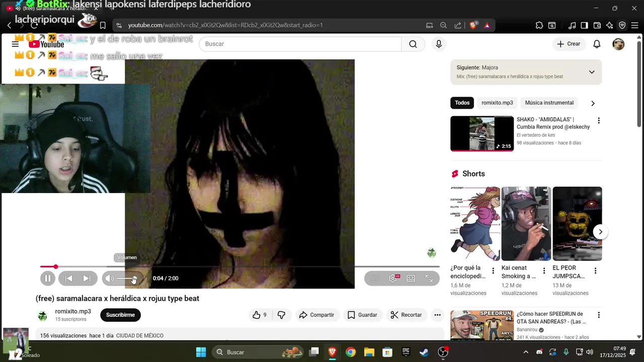The width and height of the screenshot is (644, 362).
Task: Open the Brave Wallet icon
Action: click(x=597, y=25)
